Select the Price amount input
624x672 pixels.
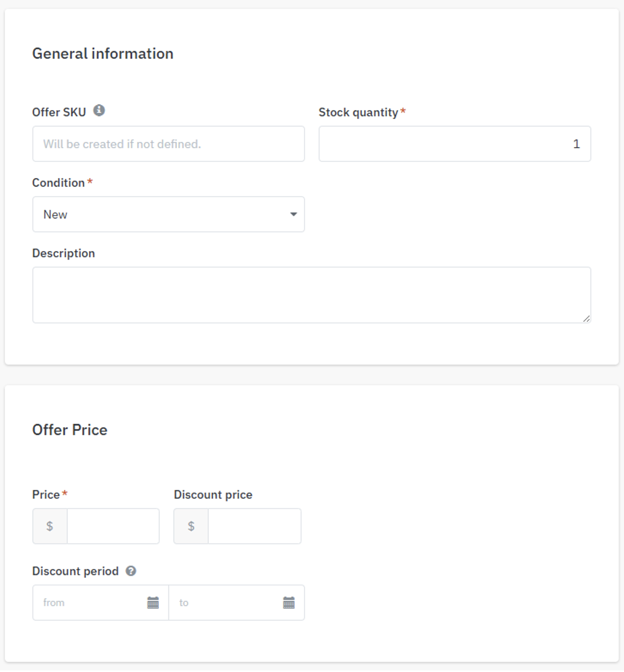(x=113, y=526)
